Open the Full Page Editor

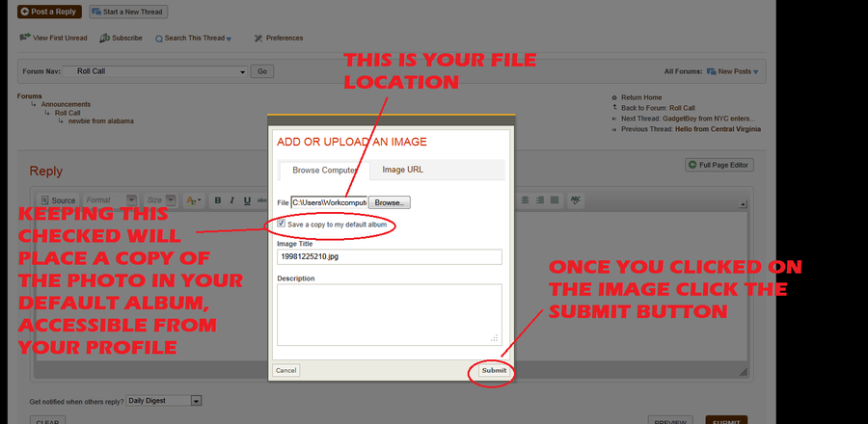(x=719, y=165)
